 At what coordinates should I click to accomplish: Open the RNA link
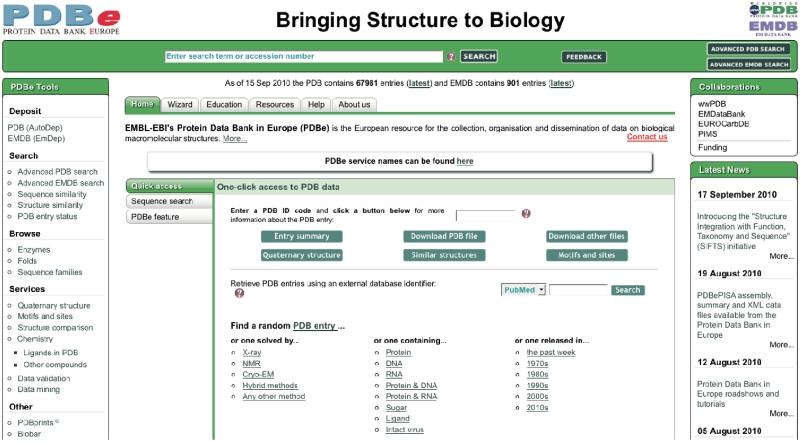(x=394, y=375)
